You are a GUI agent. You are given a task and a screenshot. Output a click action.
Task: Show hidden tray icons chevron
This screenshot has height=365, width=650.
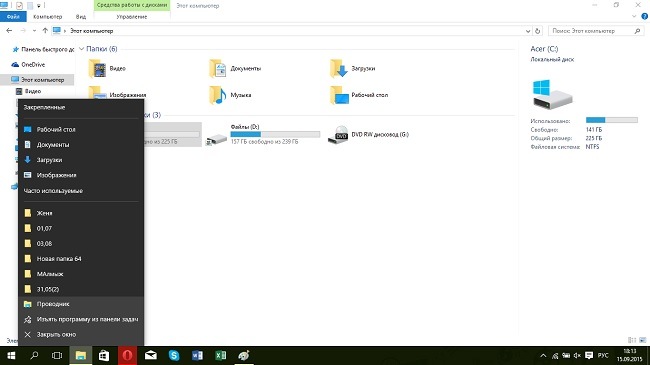pyautogui.click(x=543, y=356)
